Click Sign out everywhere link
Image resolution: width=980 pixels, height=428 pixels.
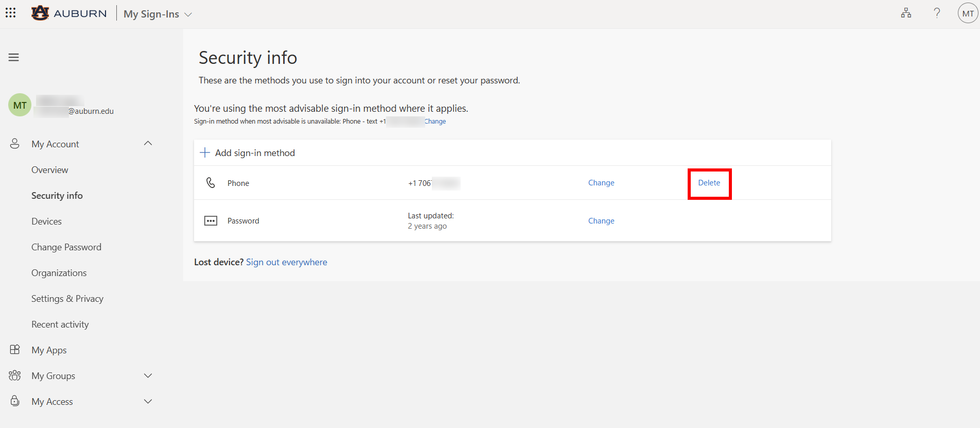pyautogui.click(x=287, y=262)
